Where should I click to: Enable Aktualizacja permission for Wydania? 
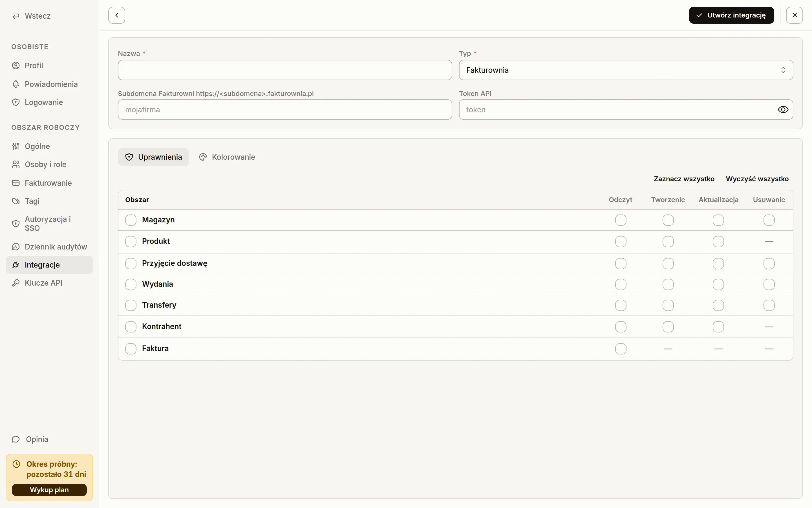click(718, 284)
